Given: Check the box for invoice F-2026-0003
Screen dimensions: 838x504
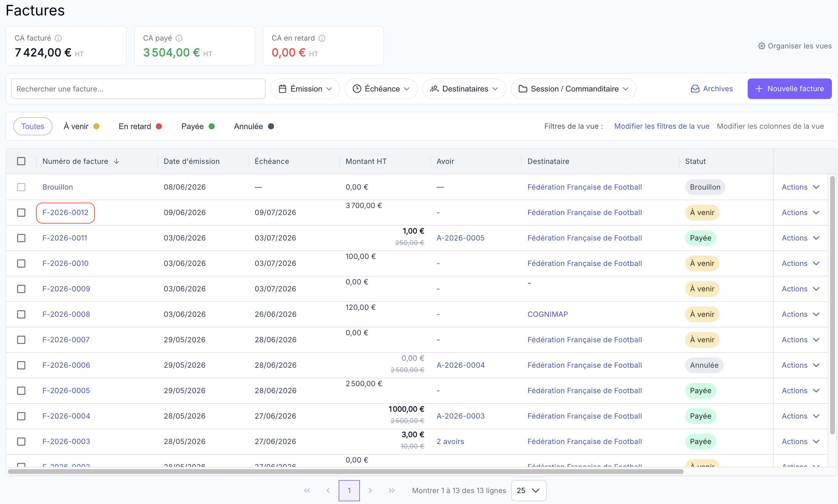Looking at the screenshot, I should point(21,442).
